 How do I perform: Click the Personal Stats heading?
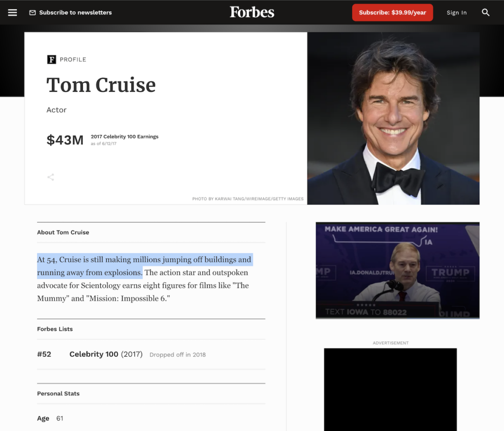point(58,394)
